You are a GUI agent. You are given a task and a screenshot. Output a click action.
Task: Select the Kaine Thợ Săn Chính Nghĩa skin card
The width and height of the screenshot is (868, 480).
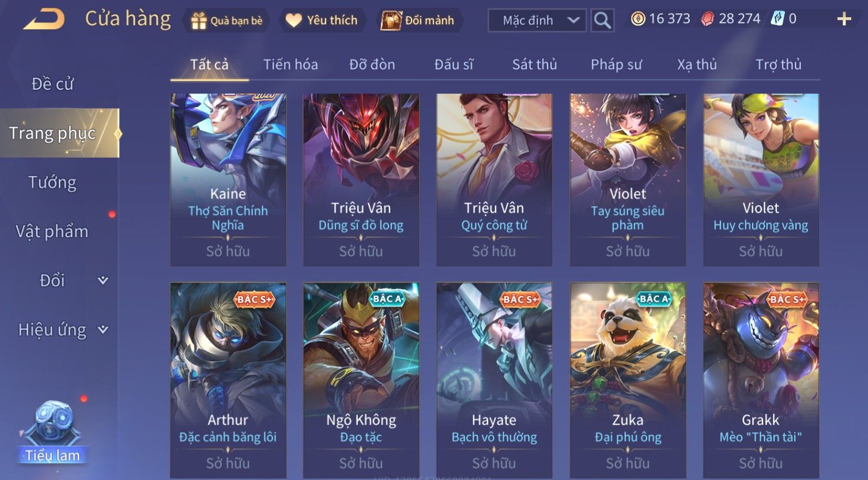[228, 180]
